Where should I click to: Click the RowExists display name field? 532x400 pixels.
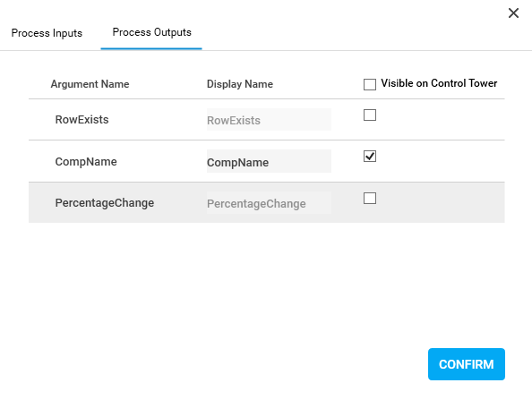(269, 120)
